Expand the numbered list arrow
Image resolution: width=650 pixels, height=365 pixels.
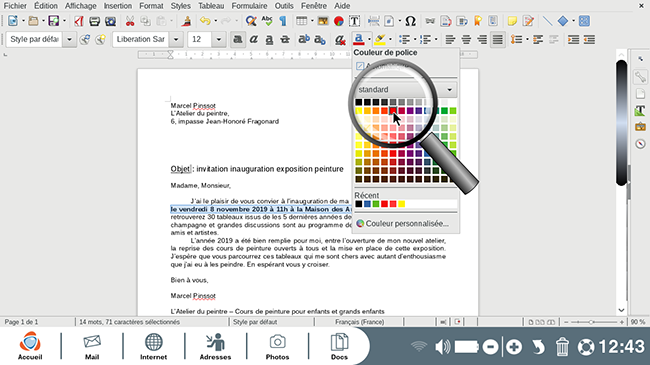click(x=436, y=39)
